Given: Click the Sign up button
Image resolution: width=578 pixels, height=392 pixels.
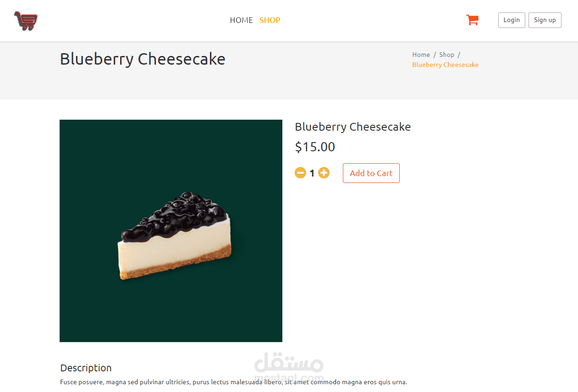Looking at the screenshot, I should [545, 20].
